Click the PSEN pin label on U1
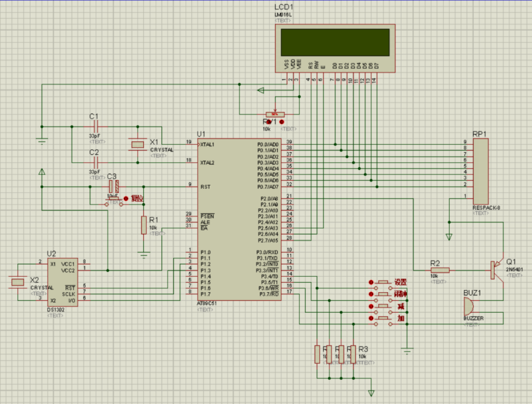 tap(207, 216)
